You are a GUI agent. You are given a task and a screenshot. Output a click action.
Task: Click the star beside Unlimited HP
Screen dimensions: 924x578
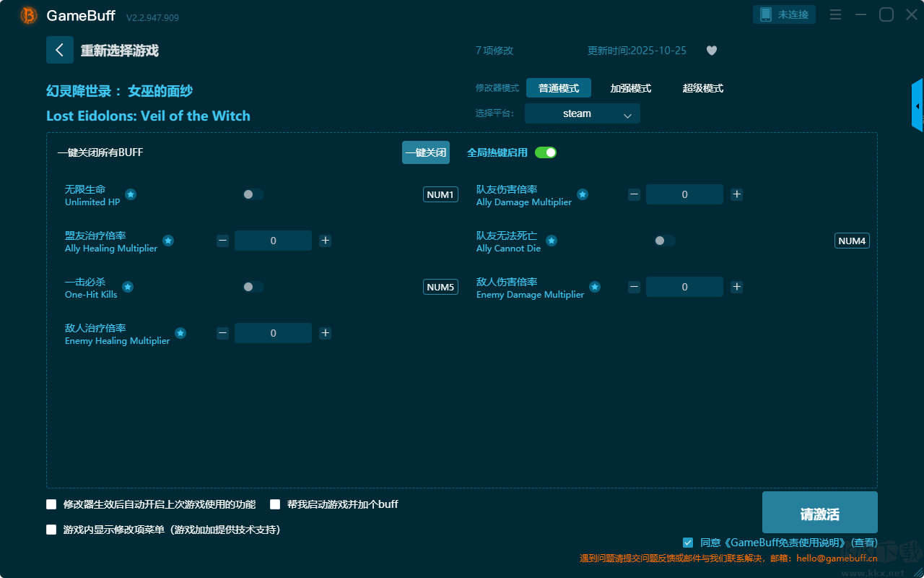131,194
